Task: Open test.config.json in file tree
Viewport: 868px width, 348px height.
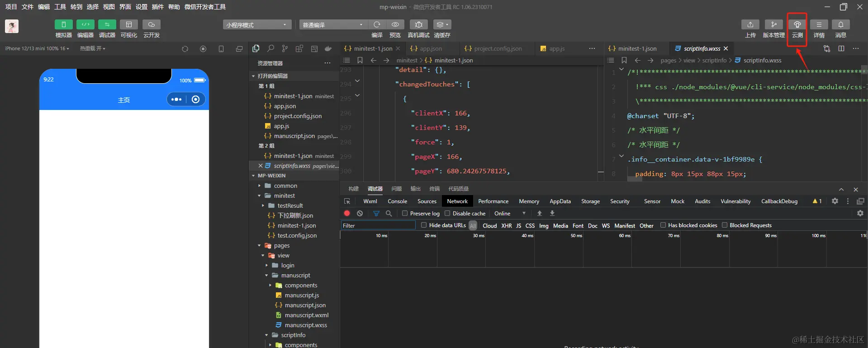Action: pos(297,235)
